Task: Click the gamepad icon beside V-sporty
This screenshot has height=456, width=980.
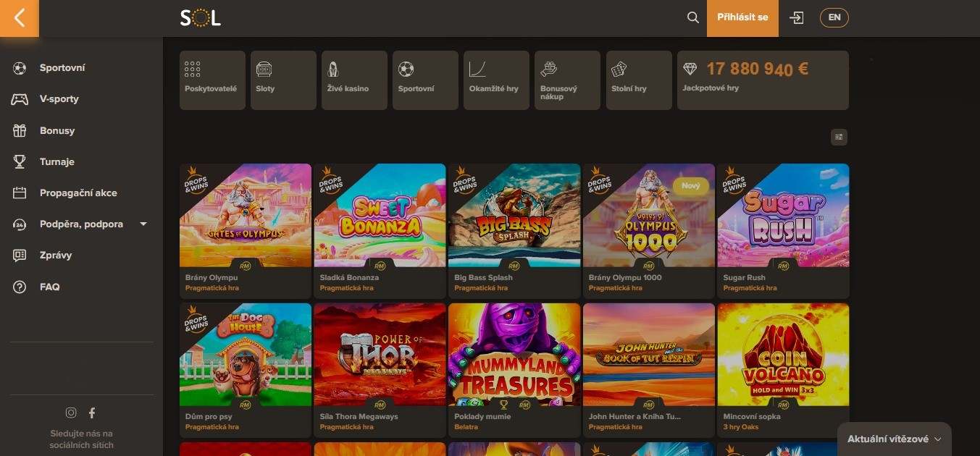Action: pos(20,99)
